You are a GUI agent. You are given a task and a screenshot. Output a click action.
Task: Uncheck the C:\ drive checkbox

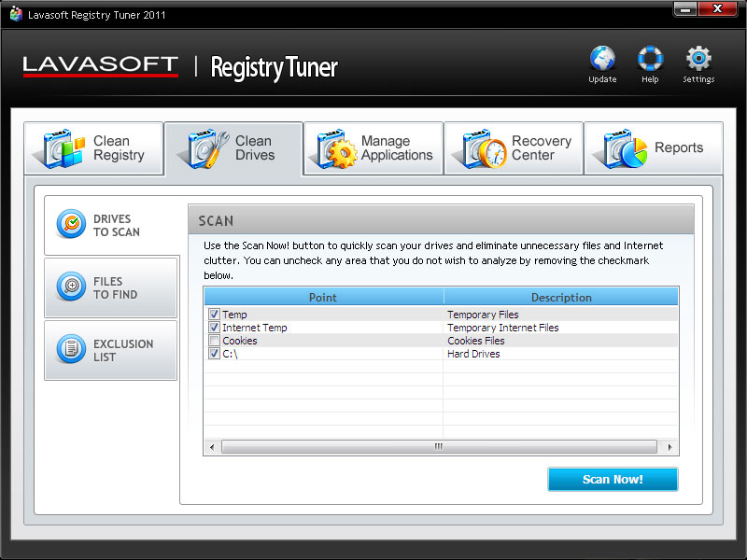tap(214, 354)
